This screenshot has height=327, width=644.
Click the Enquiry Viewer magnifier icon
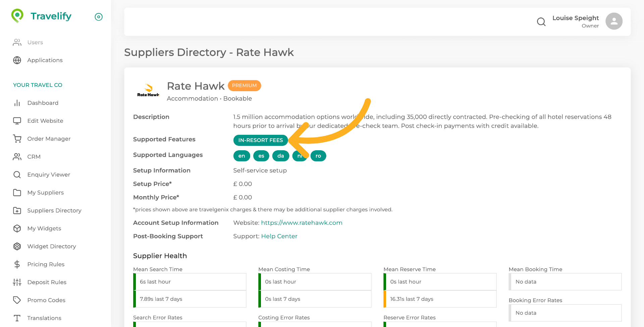pyautogui.click(x=17, y=174)
